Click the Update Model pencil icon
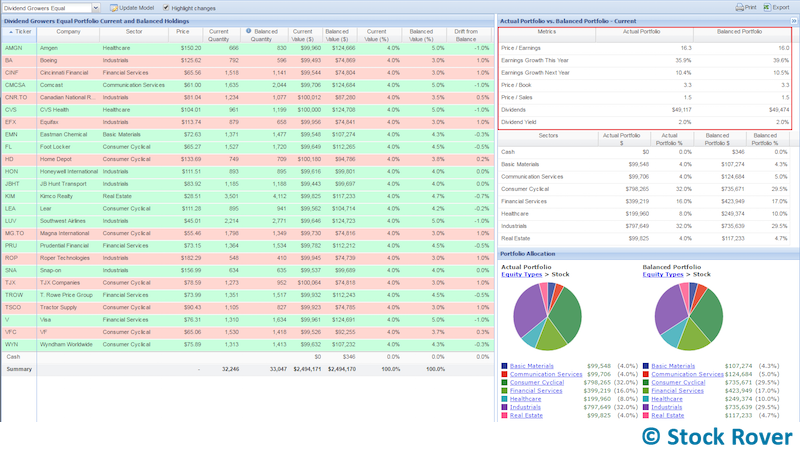The width and height of the screenshot is (800, 453). pyautogui.click(x=114, y=8)
